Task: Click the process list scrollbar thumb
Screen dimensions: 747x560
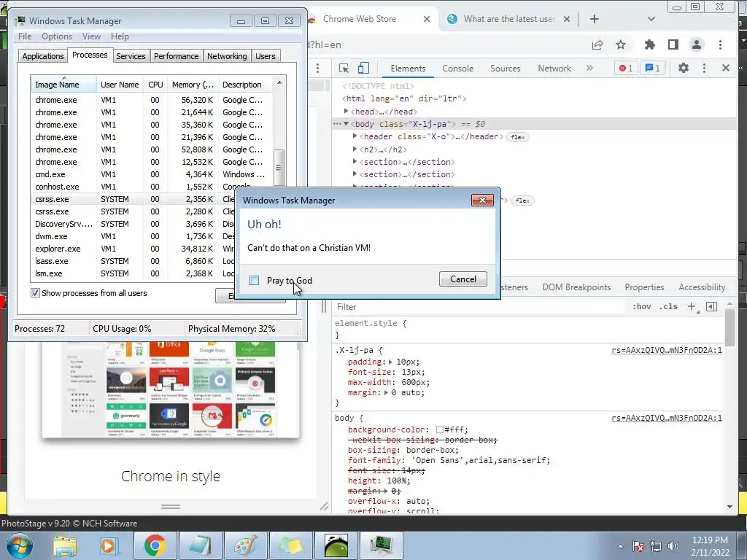Action: click(x=279, y=168)
